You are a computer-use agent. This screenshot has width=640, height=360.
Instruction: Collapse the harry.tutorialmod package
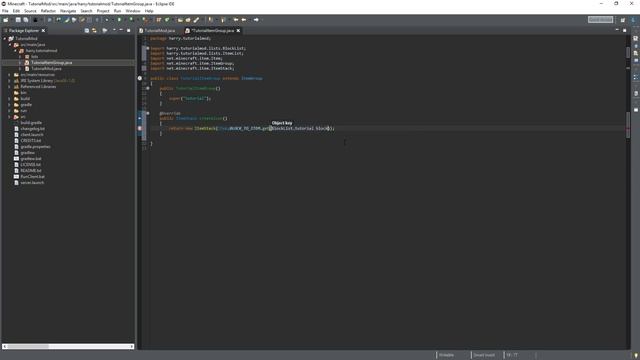click(15, 51)
